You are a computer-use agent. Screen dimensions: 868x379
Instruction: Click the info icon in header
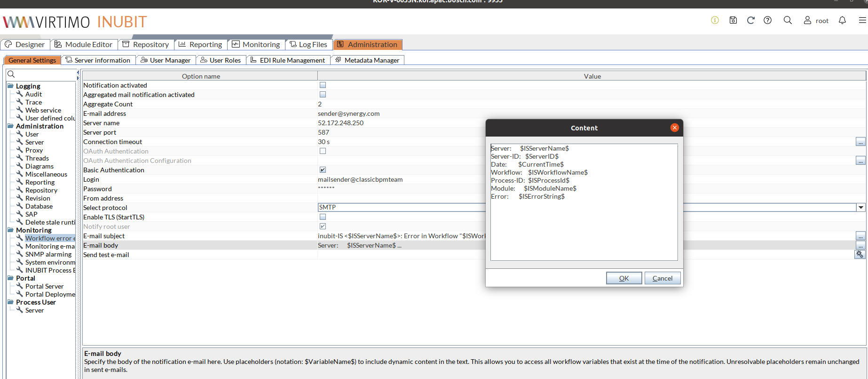715,20
